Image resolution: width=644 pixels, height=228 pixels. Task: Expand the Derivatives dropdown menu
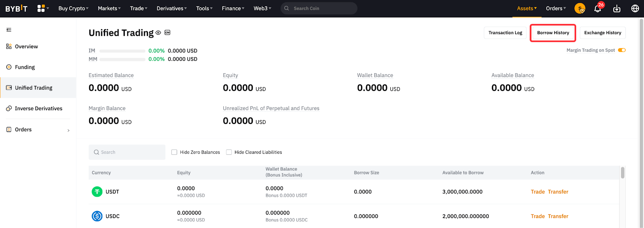[x=171, y=8]
